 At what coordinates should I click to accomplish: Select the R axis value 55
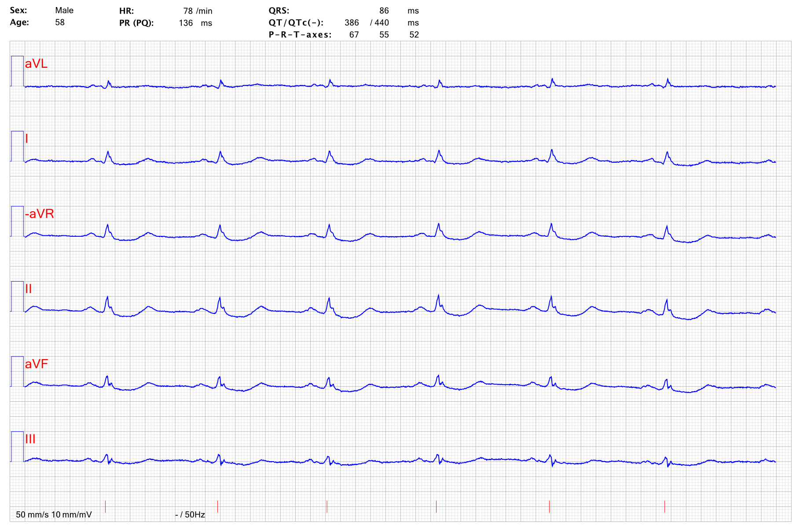pyautogui.click(x=384, y=35)
